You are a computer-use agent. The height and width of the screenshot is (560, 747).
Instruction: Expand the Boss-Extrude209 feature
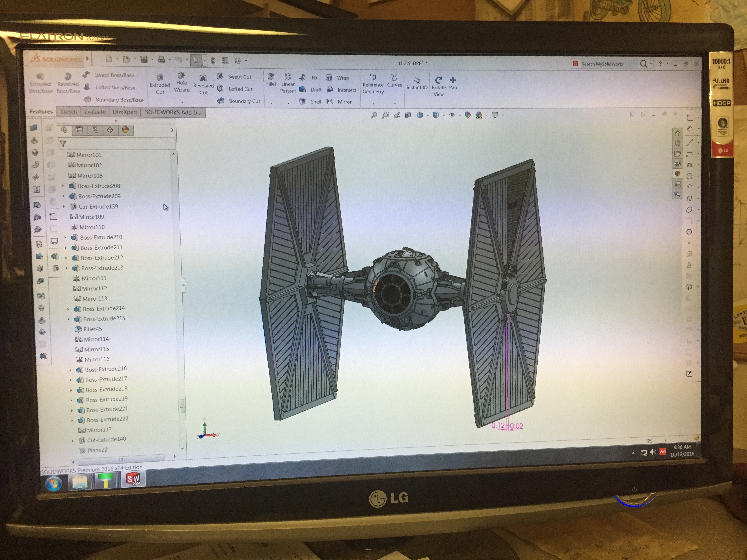coord(63,196)
